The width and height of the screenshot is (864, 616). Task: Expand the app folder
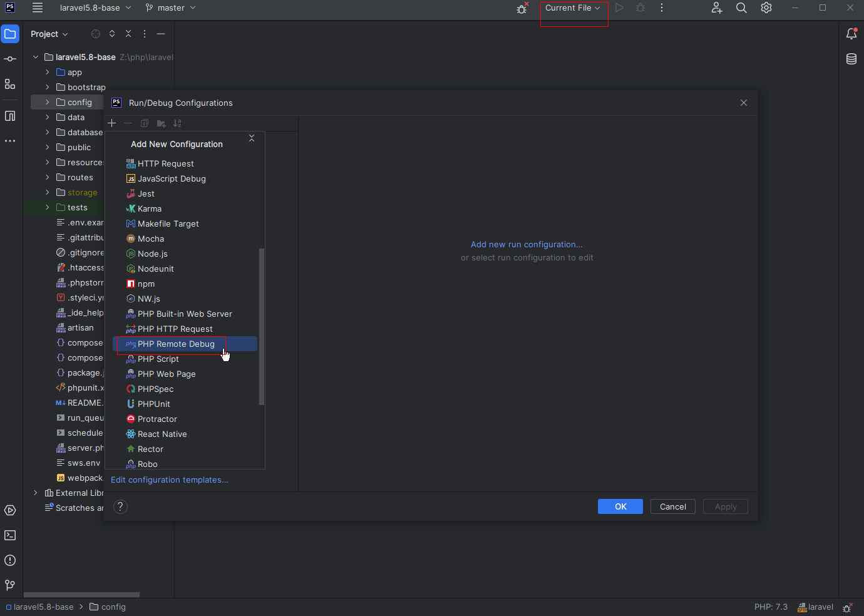(x=47, y=72)
